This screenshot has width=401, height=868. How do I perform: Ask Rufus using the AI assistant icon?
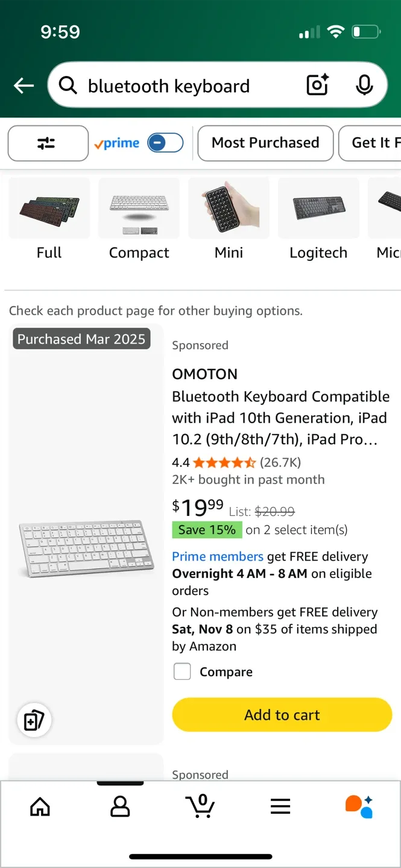[360, 806]
